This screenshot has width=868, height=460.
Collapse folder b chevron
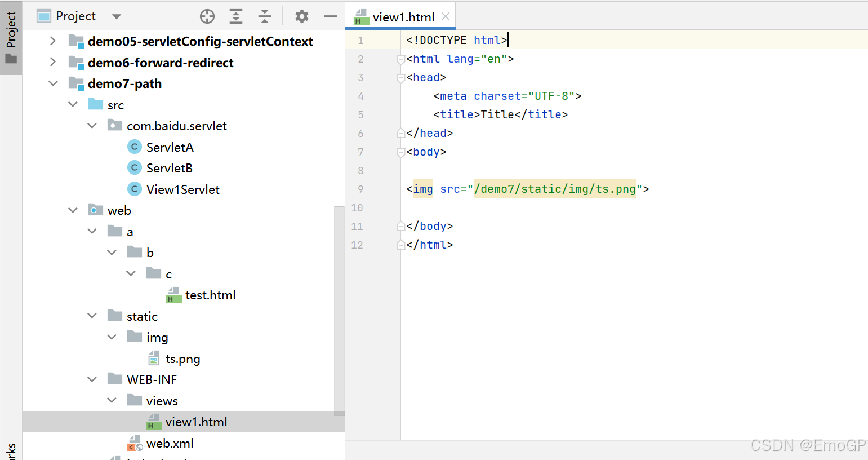112,253
